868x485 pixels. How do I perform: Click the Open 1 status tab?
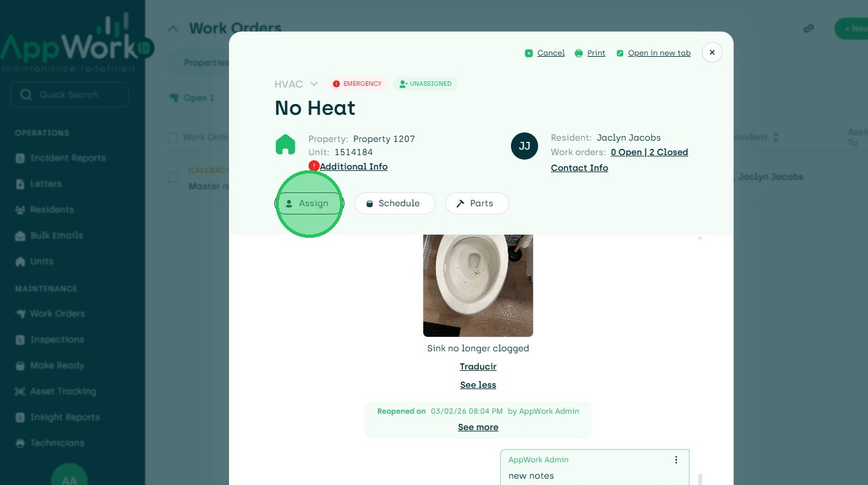[x=192, y=98]
